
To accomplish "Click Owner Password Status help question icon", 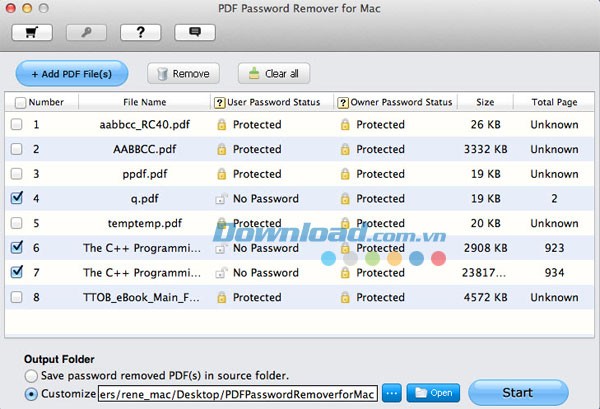I will click(343, 103).
